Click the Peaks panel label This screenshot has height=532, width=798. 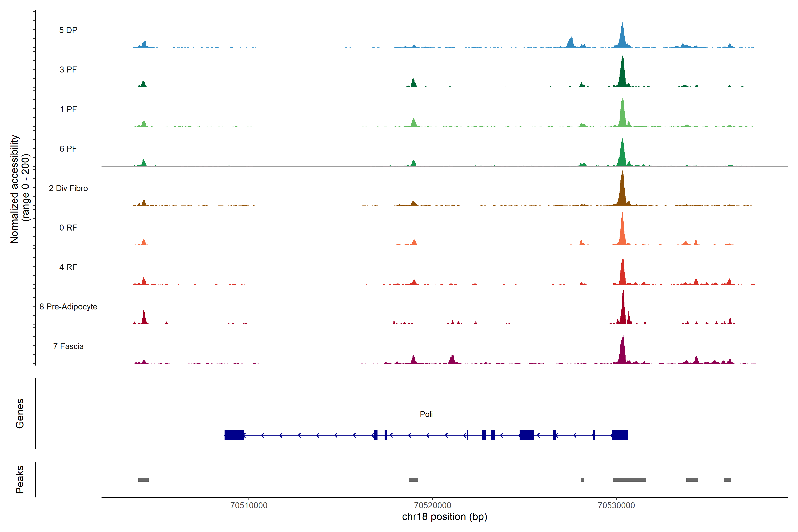coord(20,479)
